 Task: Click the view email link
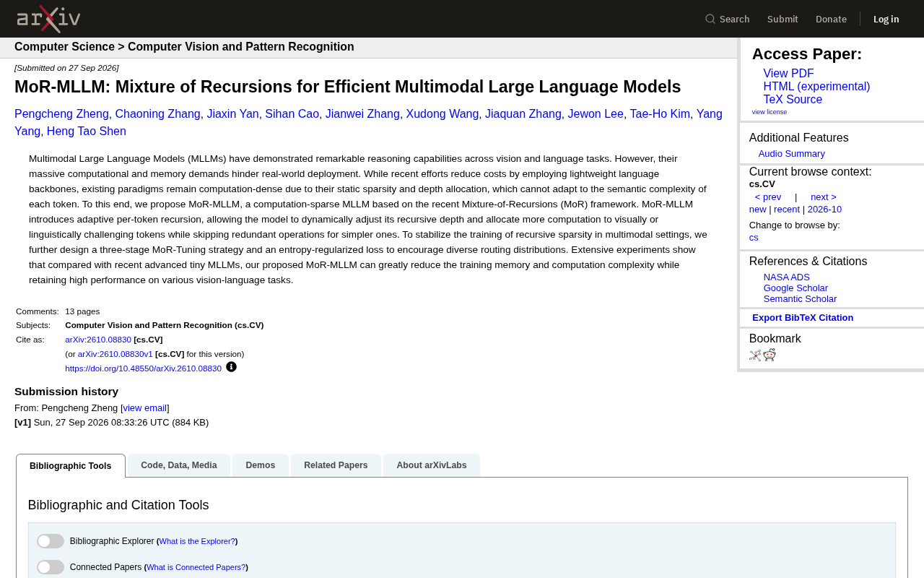click(145, 408)
